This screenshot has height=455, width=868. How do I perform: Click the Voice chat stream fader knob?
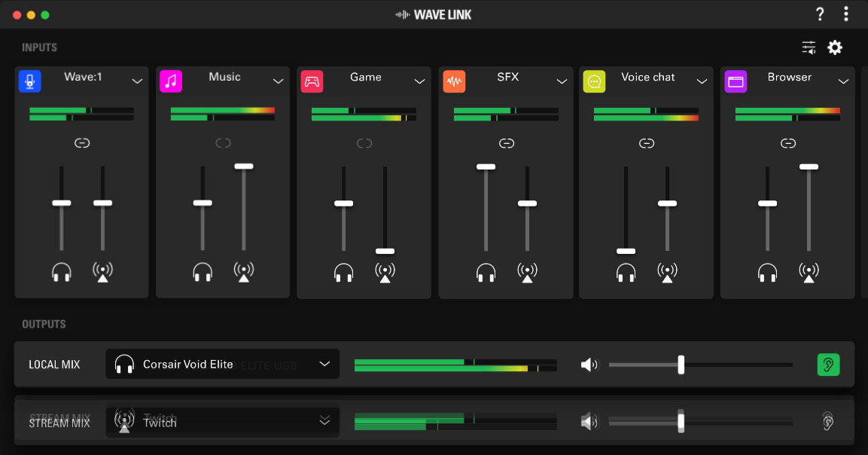[x=668, y=203]
